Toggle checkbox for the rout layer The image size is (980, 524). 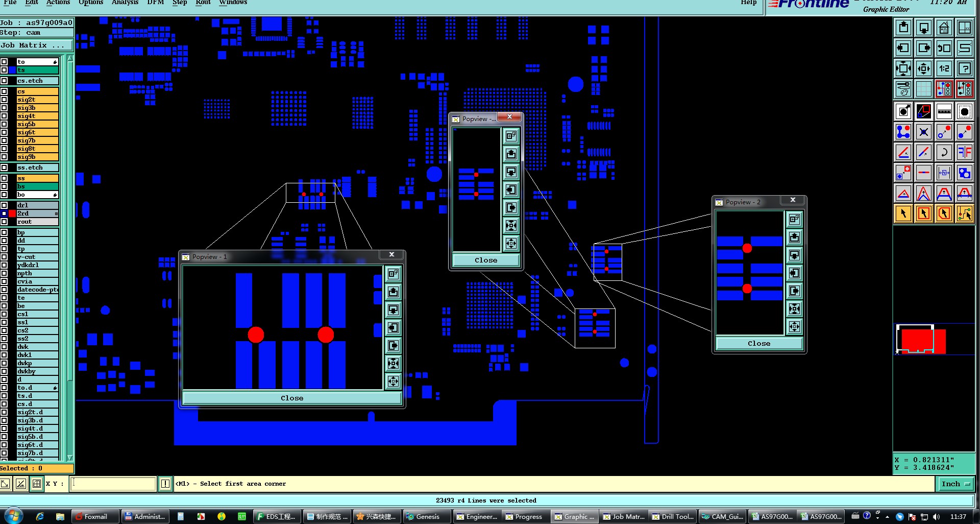point(4,222)
